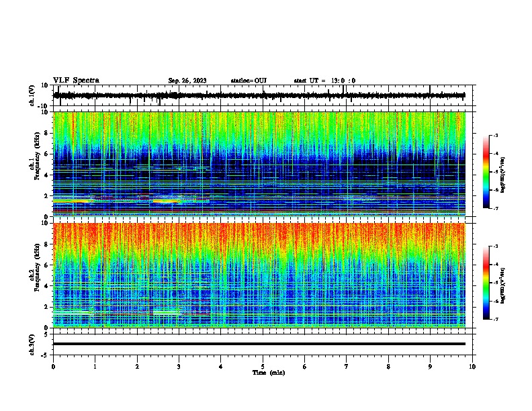Click the ch.3 flat black voltage trace
The height and width of the screenshot is (411, 532).
tap(259, 344)
